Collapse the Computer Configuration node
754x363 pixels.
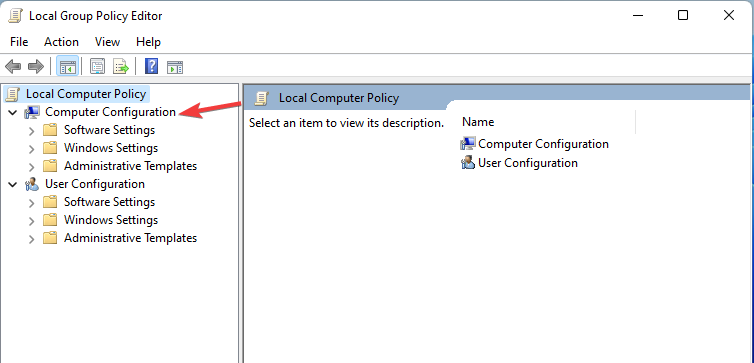(x=13, y=113)
